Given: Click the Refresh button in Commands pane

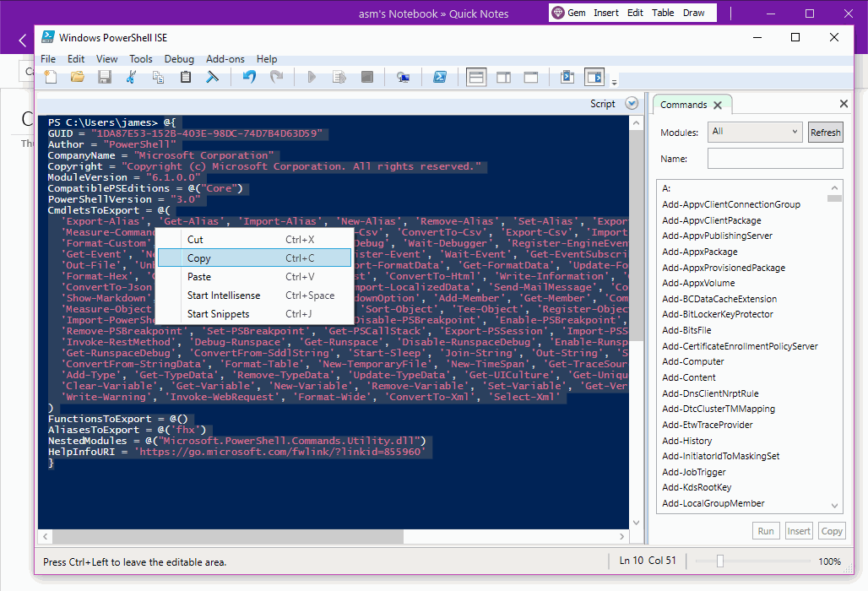Looking at the screenshot, I should point(825,132).
